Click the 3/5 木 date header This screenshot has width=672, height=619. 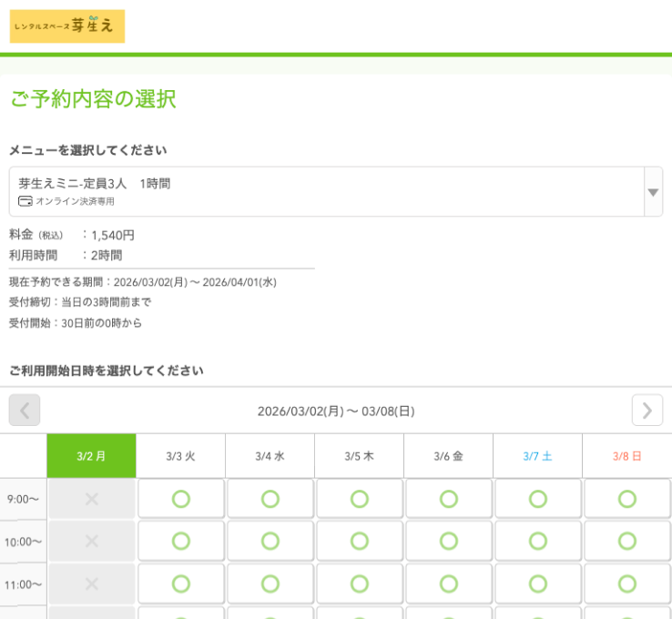tap(359, 456)
